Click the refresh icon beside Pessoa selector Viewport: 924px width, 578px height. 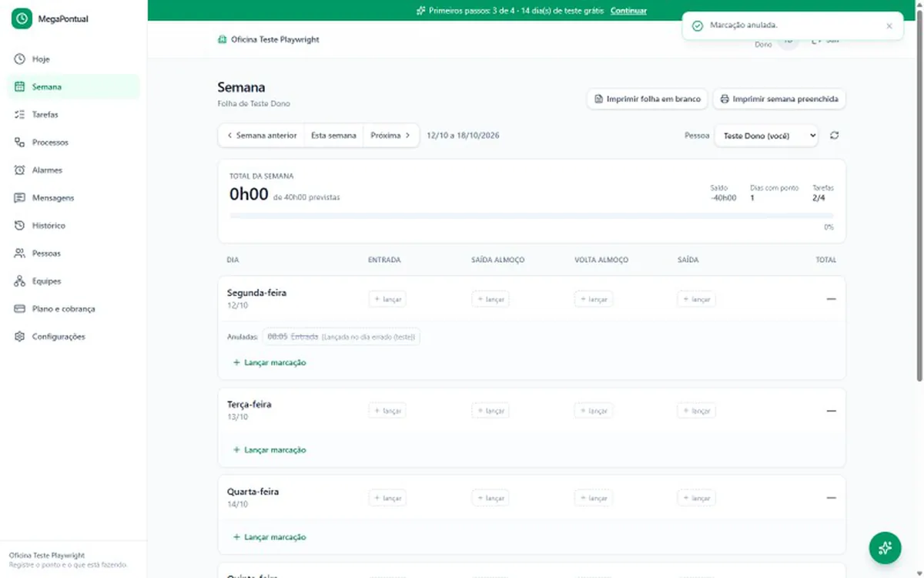pyautogui.click(x=834, y=136)
